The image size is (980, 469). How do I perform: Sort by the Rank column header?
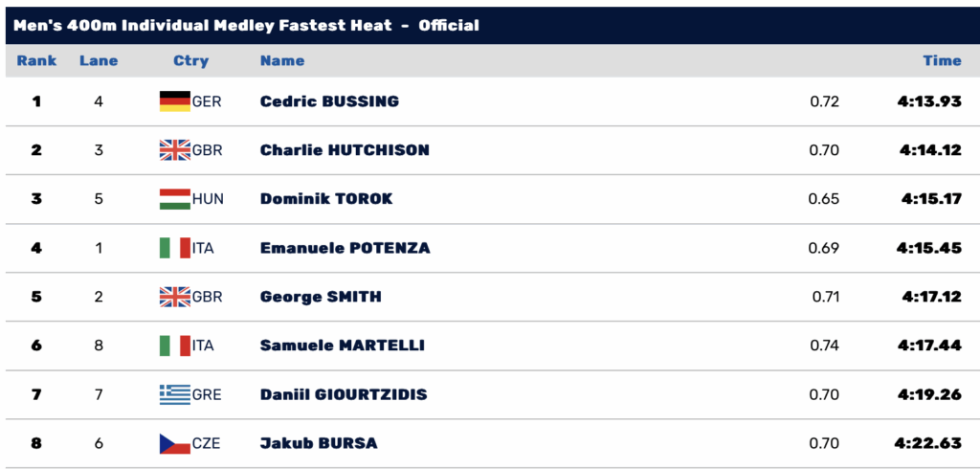pos(36,60)
